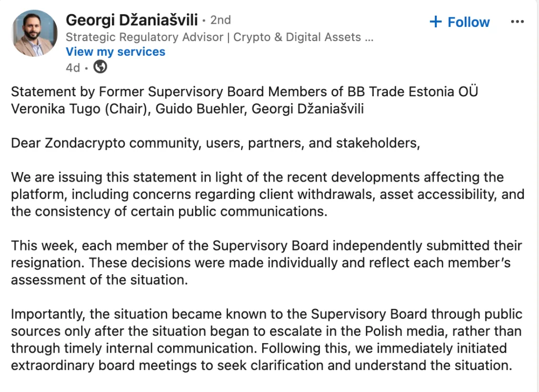Screen dimensions: 539x392
Task: Open the post options three-dot menu
Action: coord(517,21)
